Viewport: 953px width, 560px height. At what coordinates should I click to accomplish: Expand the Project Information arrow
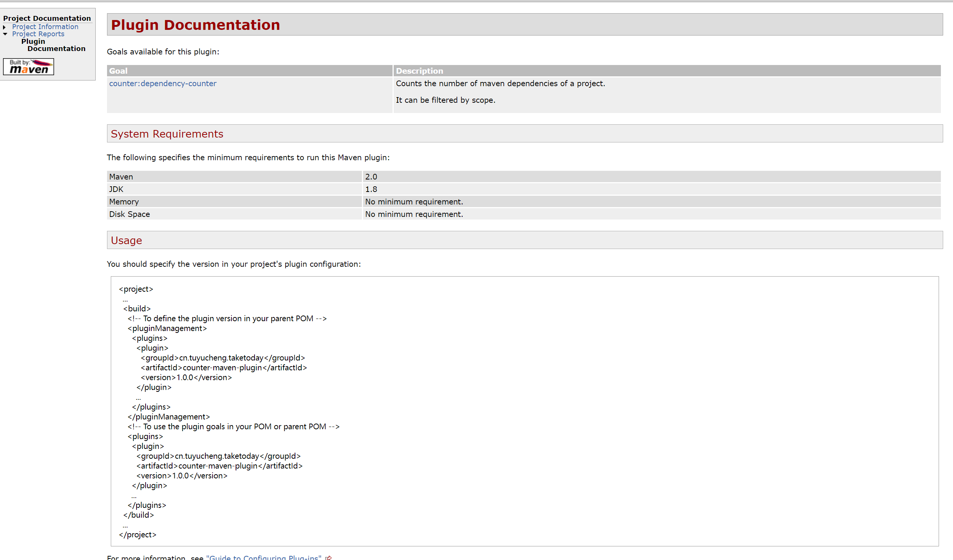click(5, 27)
